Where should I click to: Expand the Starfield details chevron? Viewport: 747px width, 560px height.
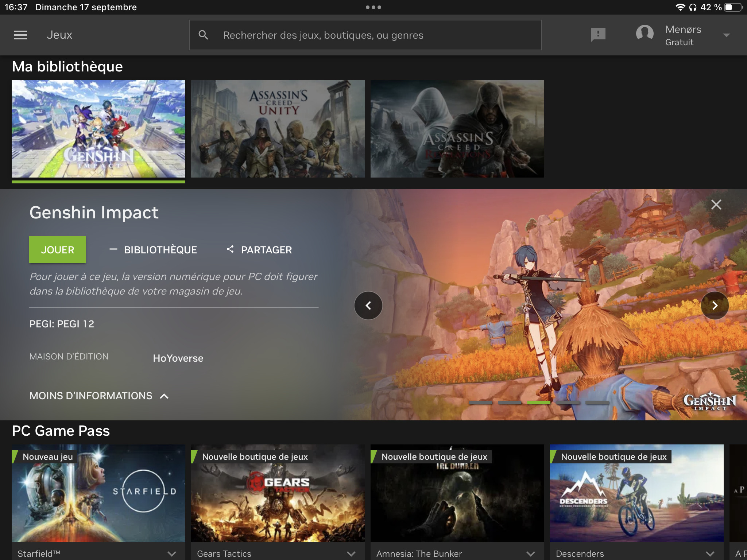[x=172, y=554]
